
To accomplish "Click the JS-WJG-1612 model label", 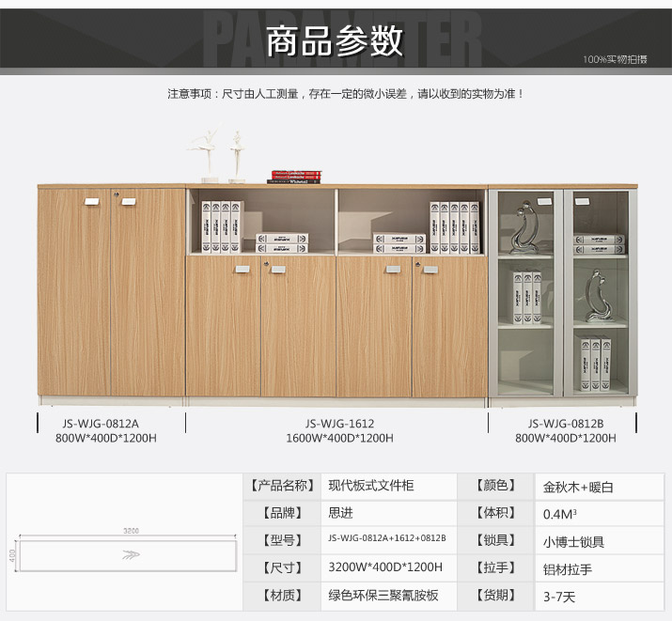I will pos(339,424).
